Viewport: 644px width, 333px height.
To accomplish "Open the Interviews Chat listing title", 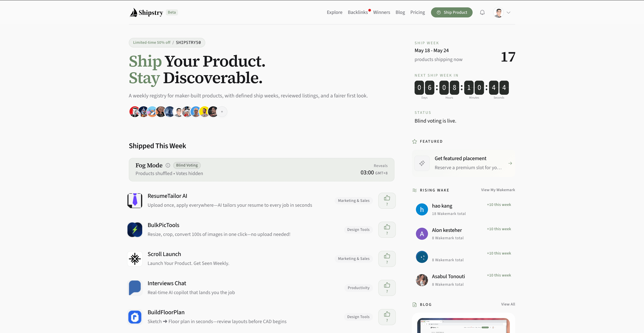I will pos(167,283).
